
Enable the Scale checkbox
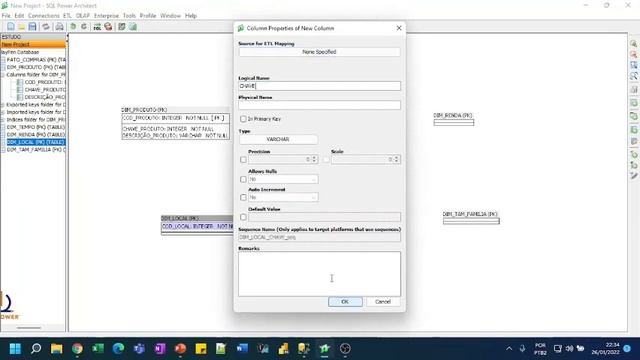coord(326,160)
